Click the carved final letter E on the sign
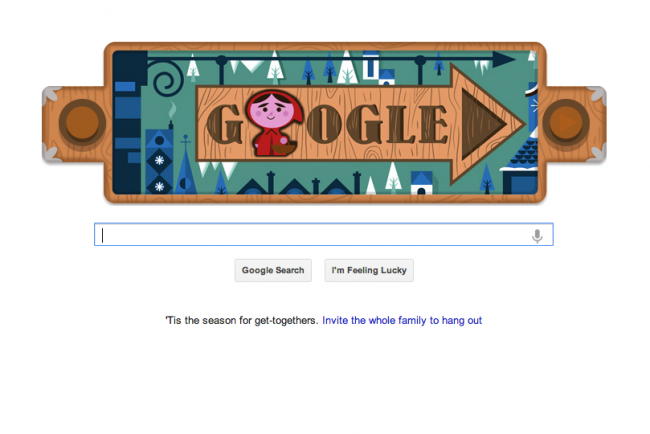Screen dimensions: 650x434 click(431, 124)
